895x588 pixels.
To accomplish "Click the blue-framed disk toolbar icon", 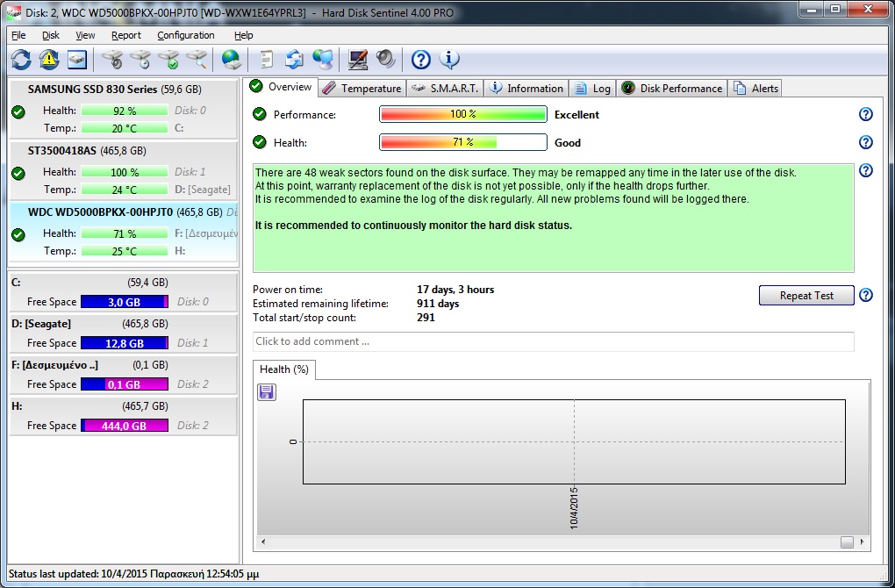I will click(77, 60).
